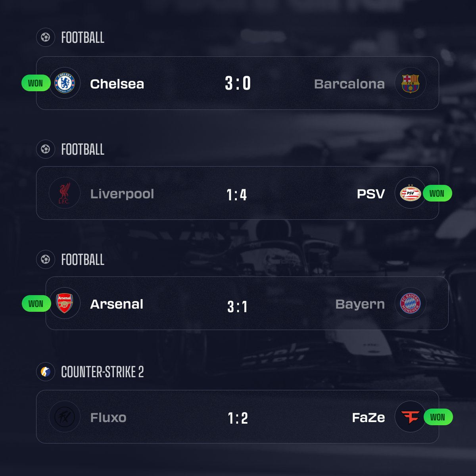
Task: Click the Arsenal club crest icon
Action: point(65,303)
